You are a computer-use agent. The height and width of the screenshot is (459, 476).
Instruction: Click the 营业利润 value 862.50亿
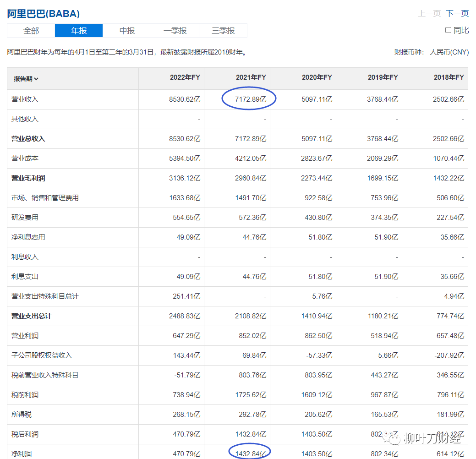click(318, 336)
